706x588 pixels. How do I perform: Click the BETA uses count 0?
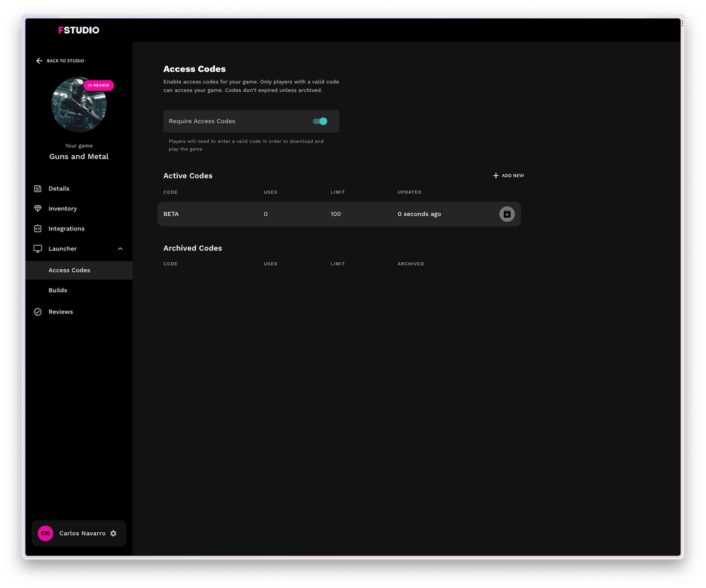[x=266, y=214]
